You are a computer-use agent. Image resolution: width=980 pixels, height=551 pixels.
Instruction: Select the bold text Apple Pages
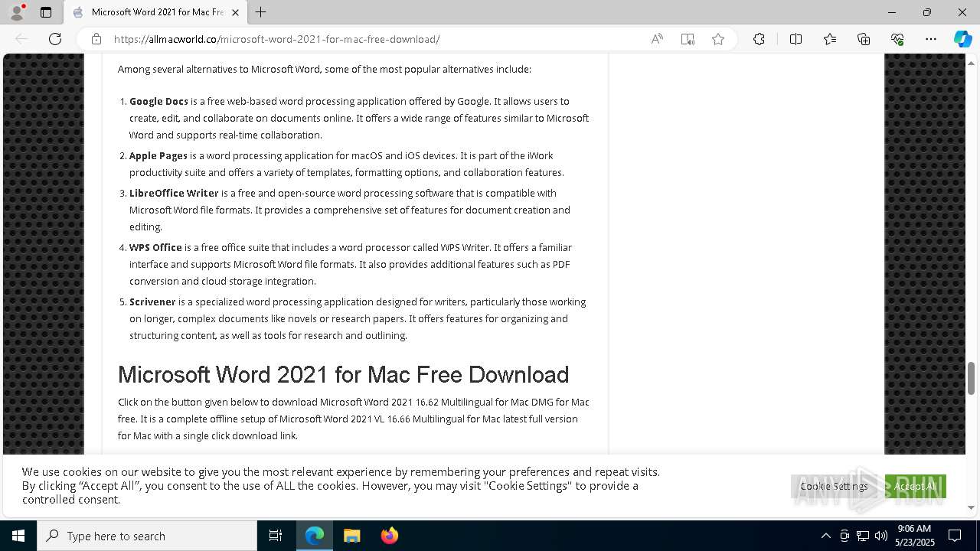point(158,155)
